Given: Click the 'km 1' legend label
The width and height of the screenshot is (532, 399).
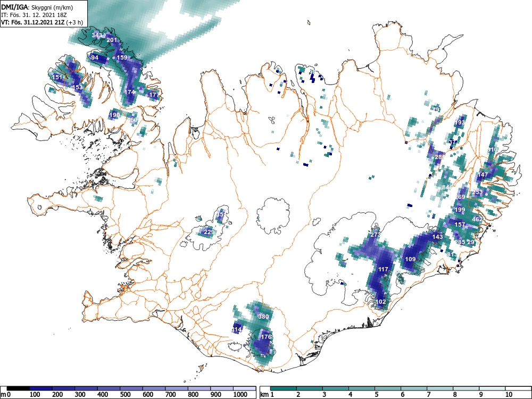Looking at the screenshot, I should pos(267,395).
